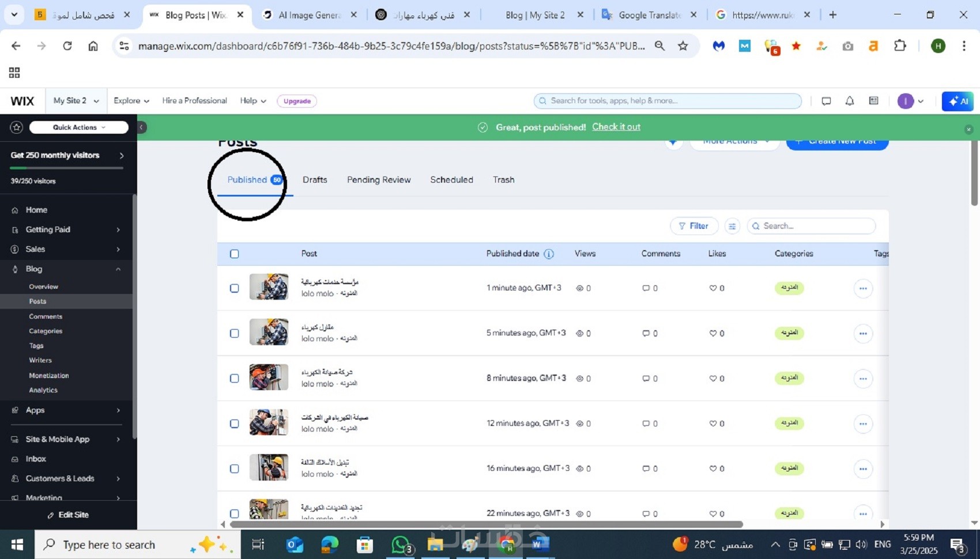Collapse the Blog sidebar section
Image resolution: width=980 pixels, height=559 pixels.
pos(66,269)
